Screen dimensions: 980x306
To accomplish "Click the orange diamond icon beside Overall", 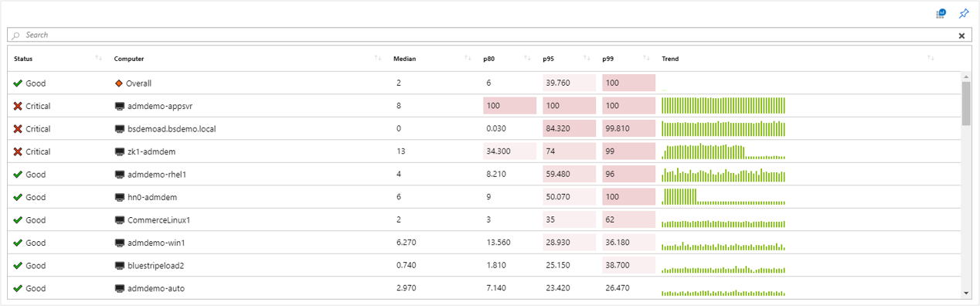I will pyautogui.click(x=119, y=83).
